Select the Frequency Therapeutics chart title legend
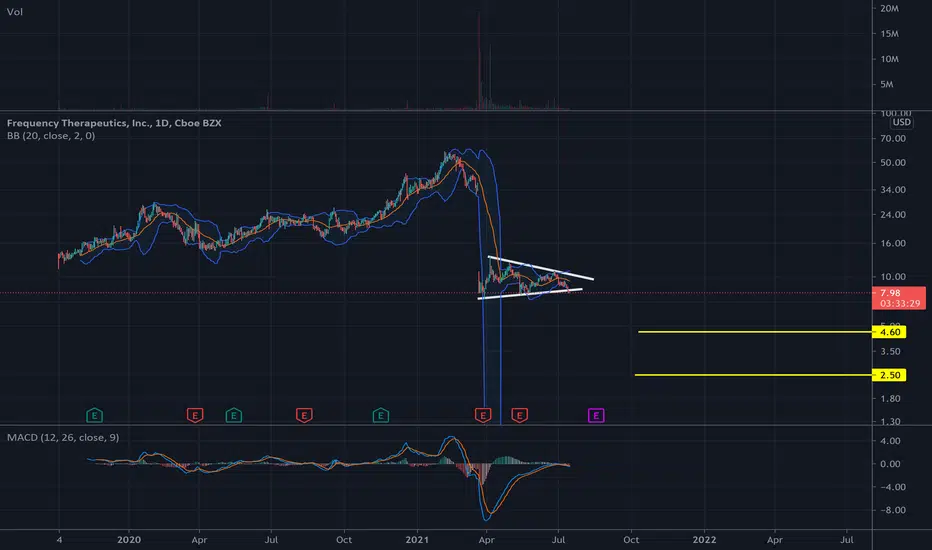The image size is (932, 550). (x=114, y=123)
